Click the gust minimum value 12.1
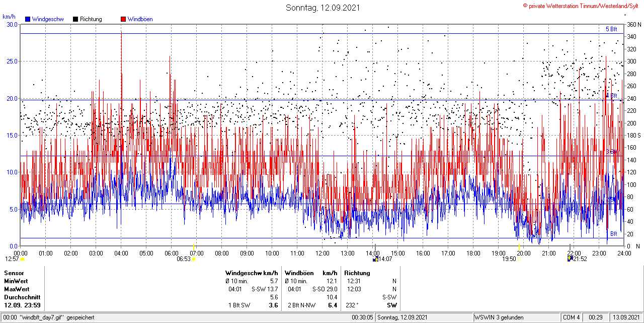Image resolution: width=644 pixels, height=323 pixels. click(x=332, y=281)
